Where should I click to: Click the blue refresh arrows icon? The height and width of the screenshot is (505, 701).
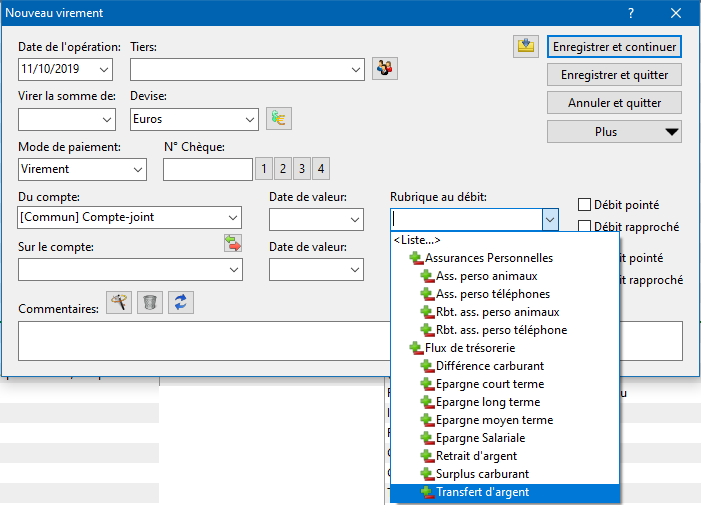(x=181, y=303)
